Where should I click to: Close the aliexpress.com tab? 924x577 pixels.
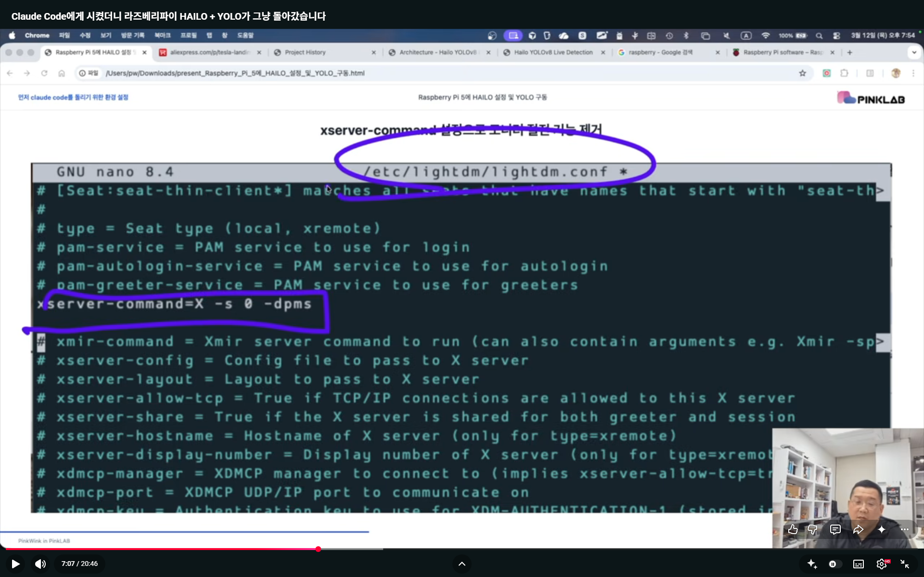click(259, 52)
